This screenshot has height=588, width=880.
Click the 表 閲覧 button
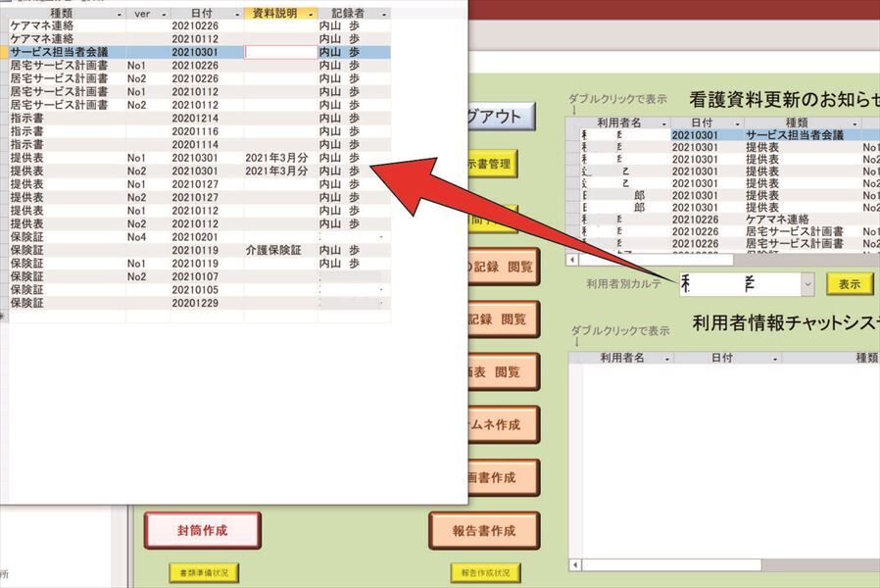tap(504, 372)
